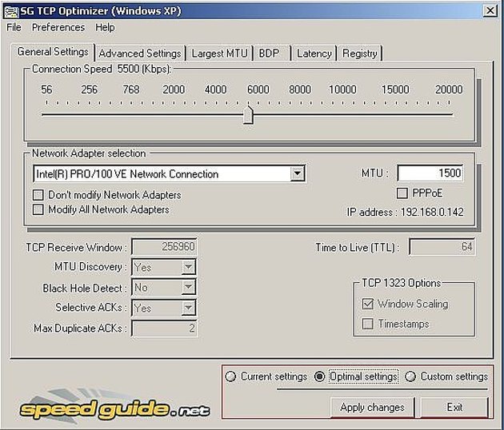Close the SG TCP Optimizer window

click(490, 11)
